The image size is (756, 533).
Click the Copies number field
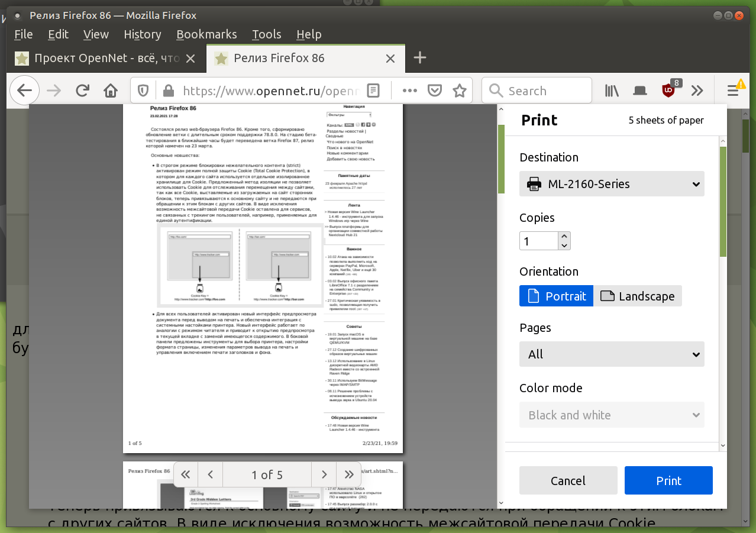point(538,241)
